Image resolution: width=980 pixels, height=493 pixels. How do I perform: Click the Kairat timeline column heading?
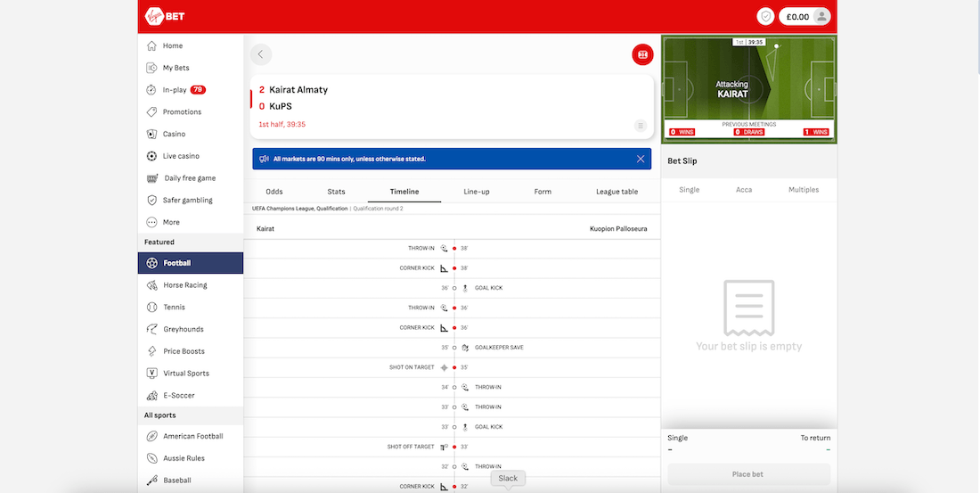[x=265, y=229]
